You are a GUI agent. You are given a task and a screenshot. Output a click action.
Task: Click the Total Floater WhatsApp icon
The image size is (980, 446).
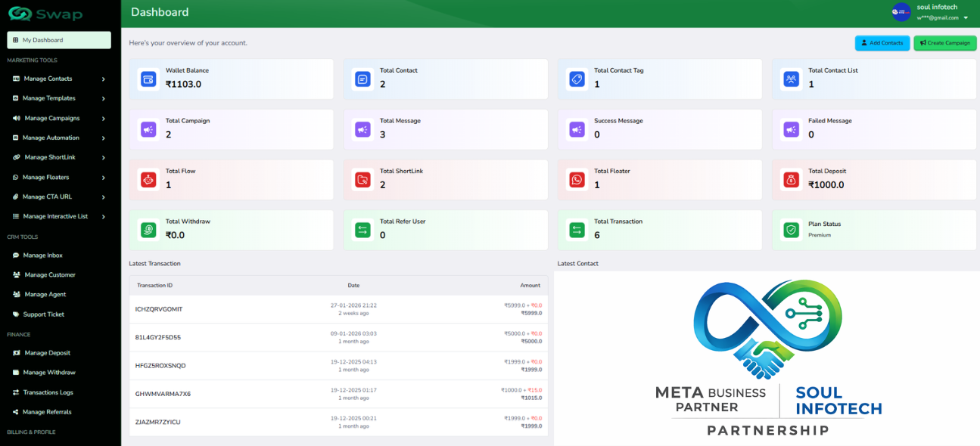(x=577, y=180)
